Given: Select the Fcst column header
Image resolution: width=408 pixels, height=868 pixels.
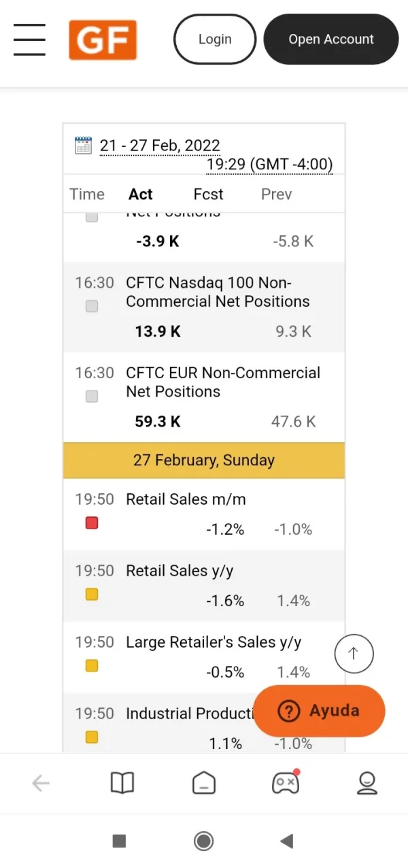Looking at the screenshot, I should (x=208, y=194).
